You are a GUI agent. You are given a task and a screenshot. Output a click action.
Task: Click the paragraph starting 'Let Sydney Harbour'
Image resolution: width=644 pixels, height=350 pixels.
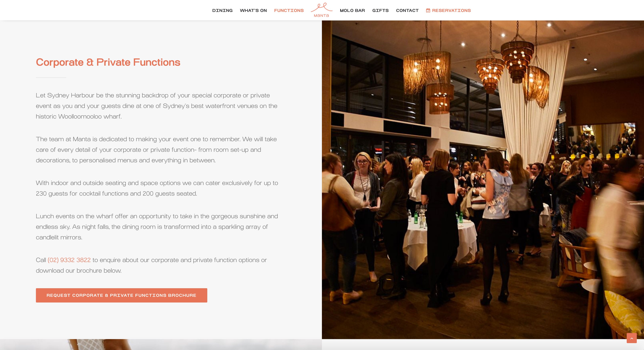click(x=157, y=106)
